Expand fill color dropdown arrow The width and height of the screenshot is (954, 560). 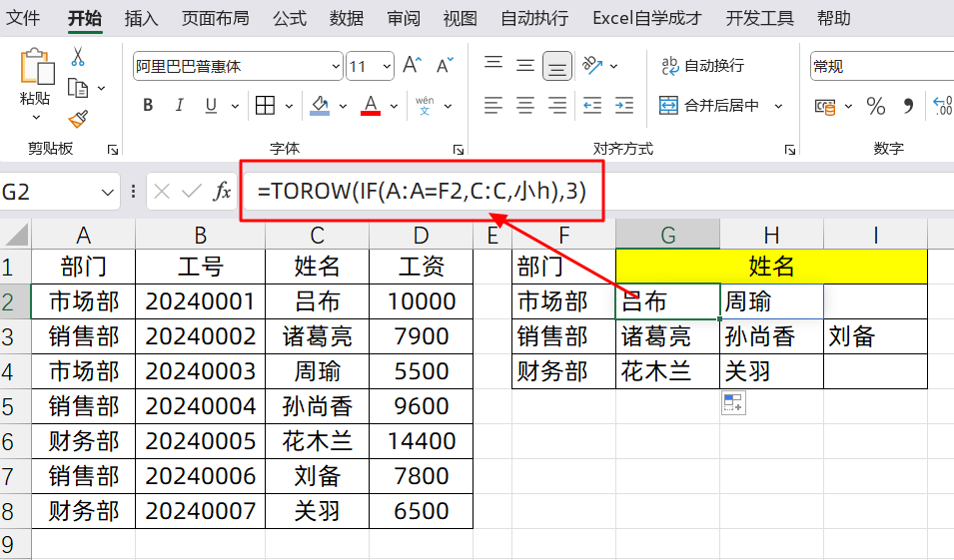point(343,107)
